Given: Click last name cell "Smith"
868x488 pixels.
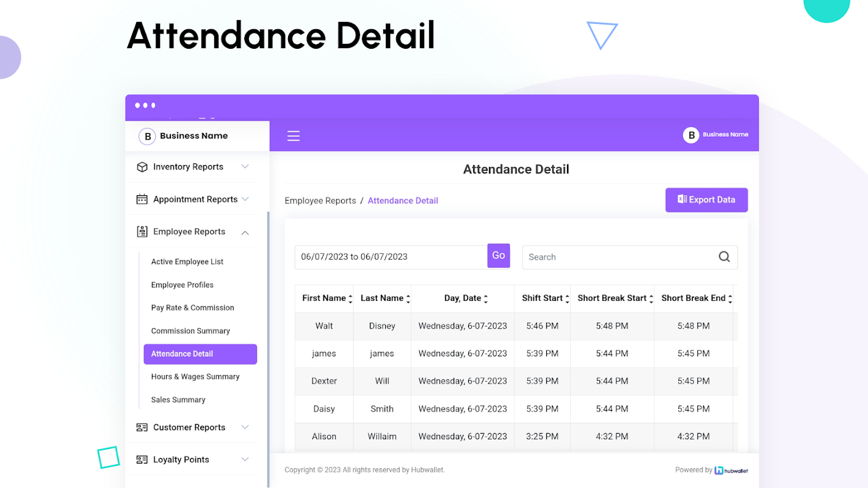Looking at the screenshot, I should point(382,409).
